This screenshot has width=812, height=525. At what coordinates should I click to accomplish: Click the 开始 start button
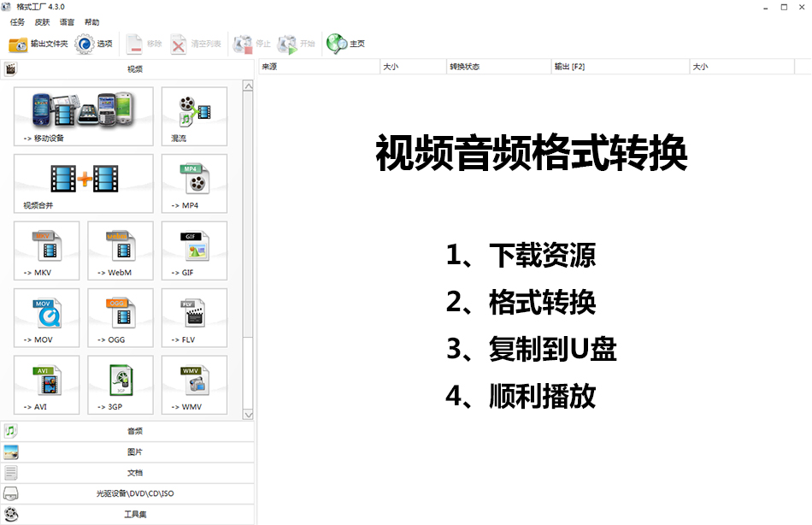297,44
